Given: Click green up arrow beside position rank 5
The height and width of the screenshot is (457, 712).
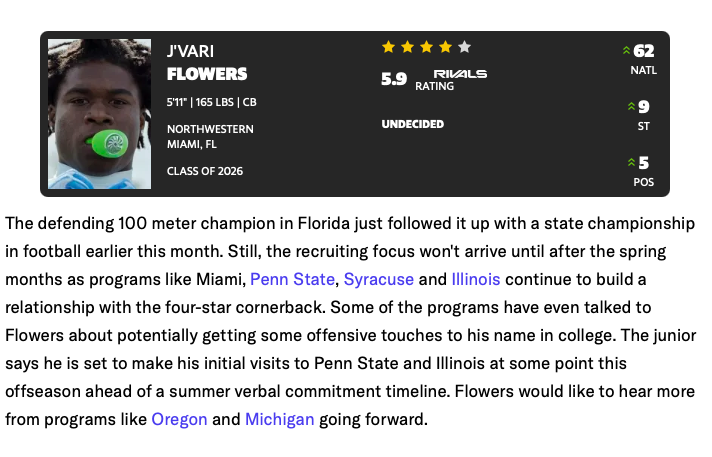Looking at the screenshot, I should (631, 162).
